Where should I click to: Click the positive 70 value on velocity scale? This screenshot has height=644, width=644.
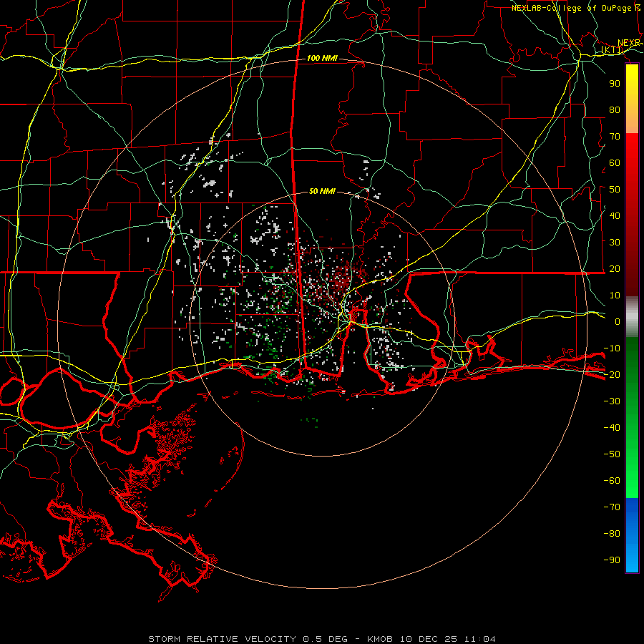click(x=615, y=137)
